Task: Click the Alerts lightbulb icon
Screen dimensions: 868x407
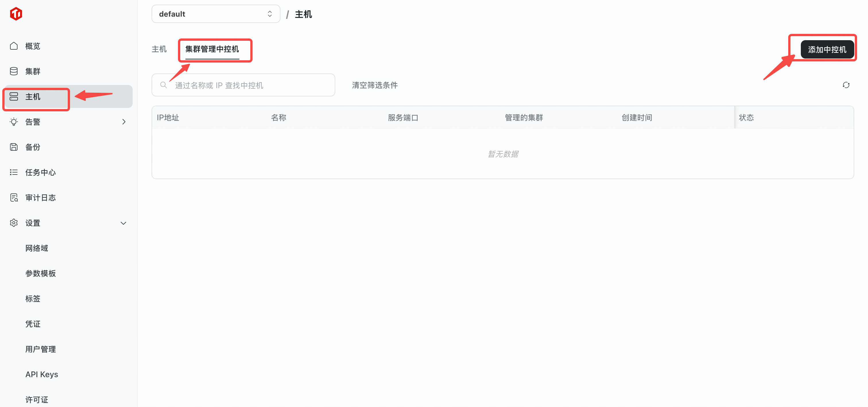Action: (x=14, y=122)
